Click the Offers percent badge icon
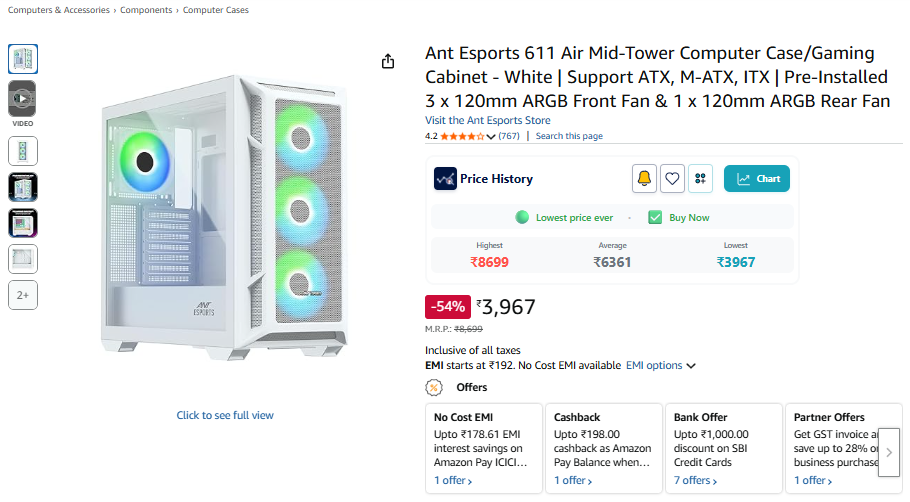 coord(435,387)
